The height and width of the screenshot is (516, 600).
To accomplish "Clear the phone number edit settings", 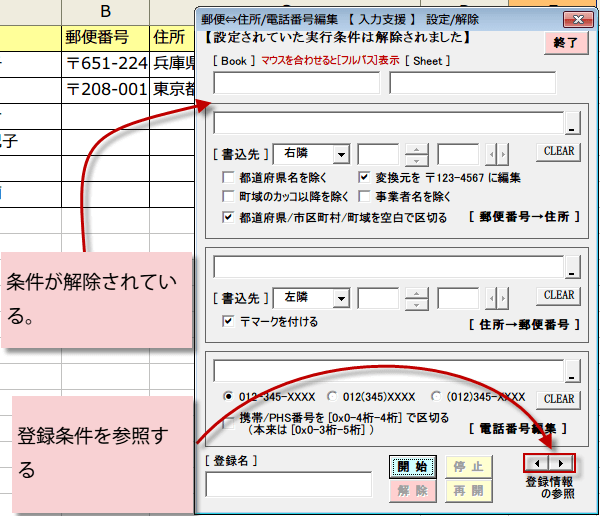I will coord(558,398).
